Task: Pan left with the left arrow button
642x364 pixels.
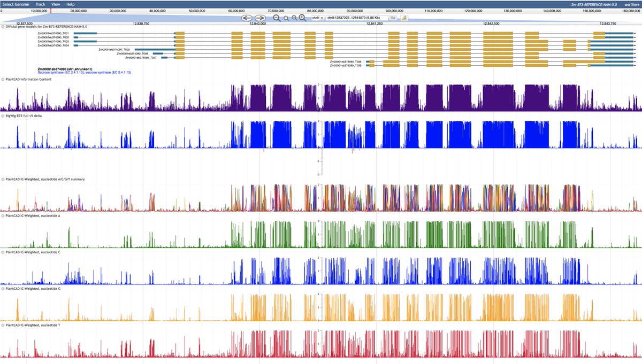Action: (247, 18)
